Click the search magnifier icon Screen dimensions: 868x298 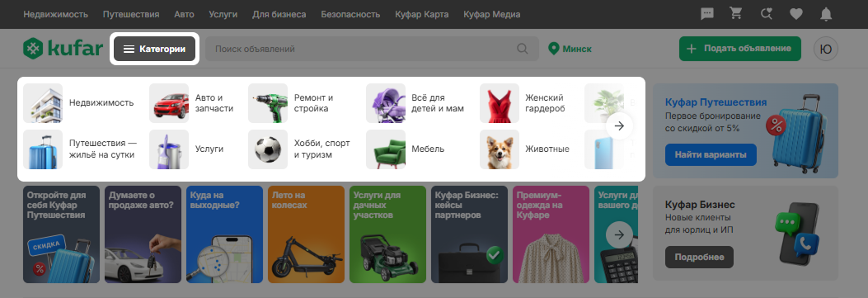[522, 49]
